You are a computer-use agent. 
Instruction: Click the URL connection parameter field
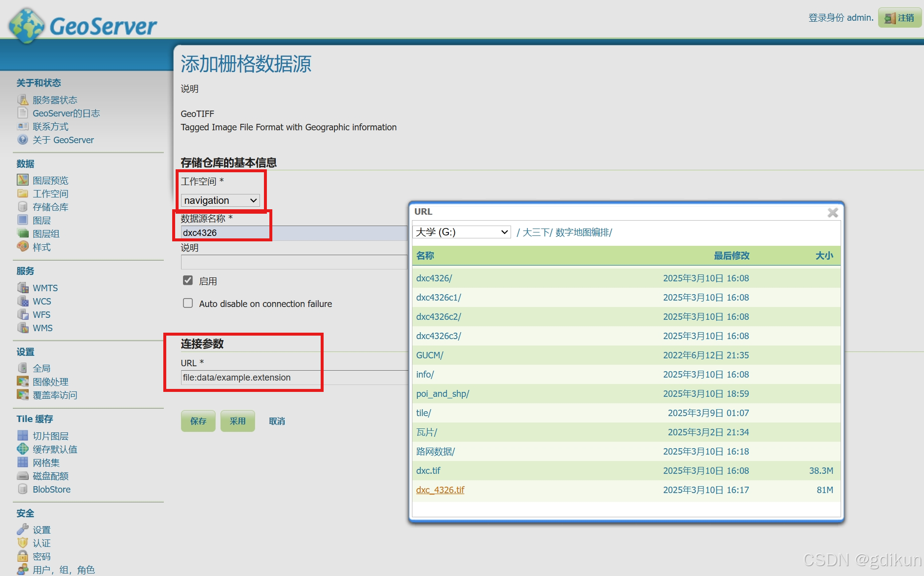[294, 378]
